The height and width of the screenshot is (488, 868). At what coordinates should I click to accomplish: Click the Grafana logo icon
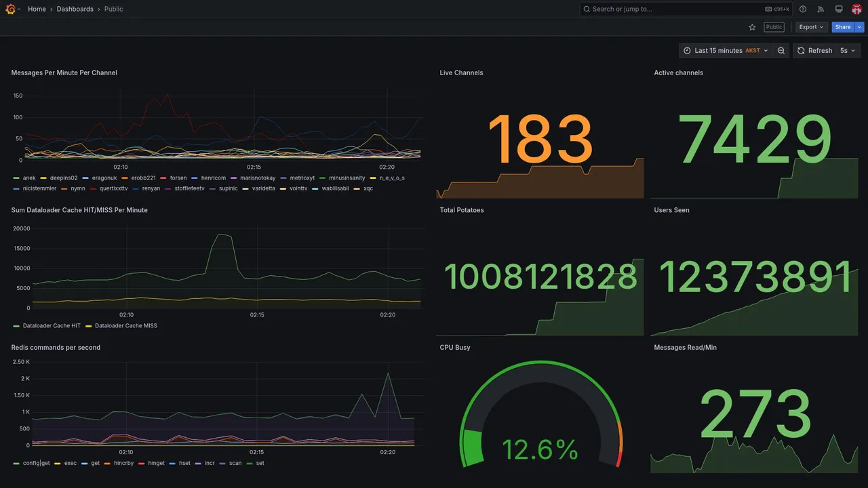tap(10, 9)
